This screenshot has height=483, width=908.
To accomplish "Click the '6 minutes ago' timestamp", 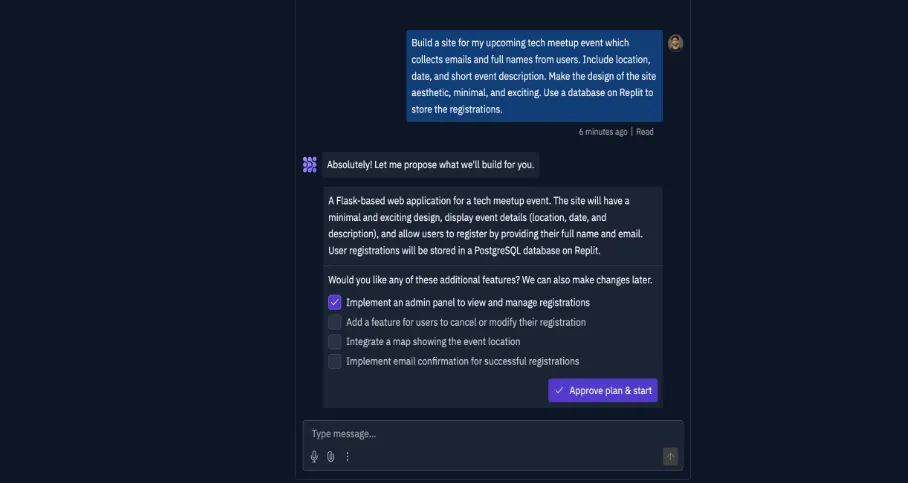I will tap(603, 132).
